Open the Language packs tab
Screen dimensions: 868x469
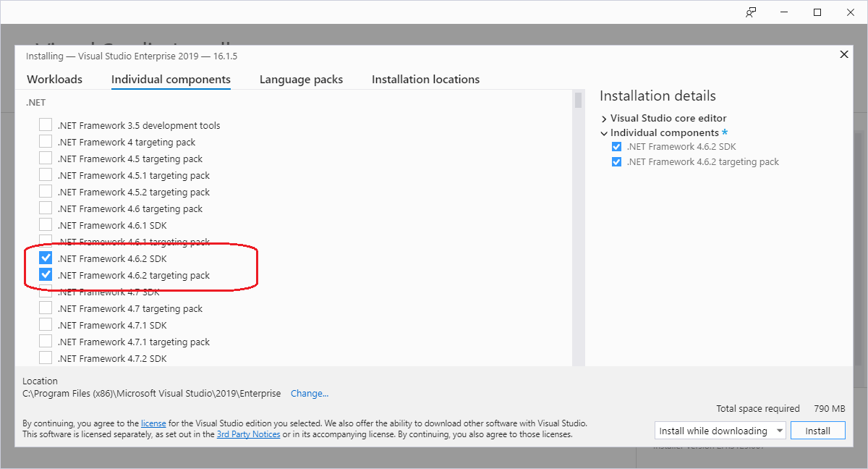[x=302, y=80]
